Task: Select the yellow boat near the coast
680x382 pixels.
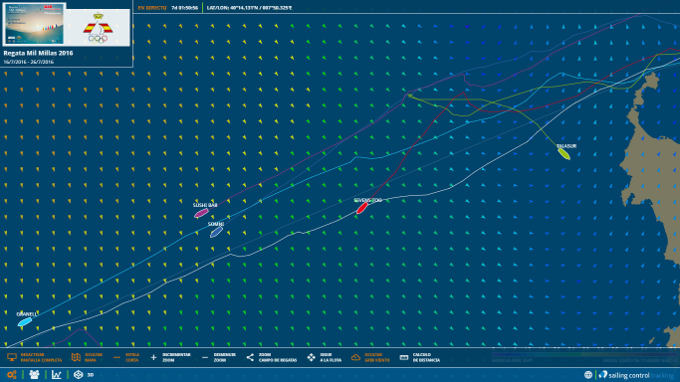Action: click(x=563, y=153)
